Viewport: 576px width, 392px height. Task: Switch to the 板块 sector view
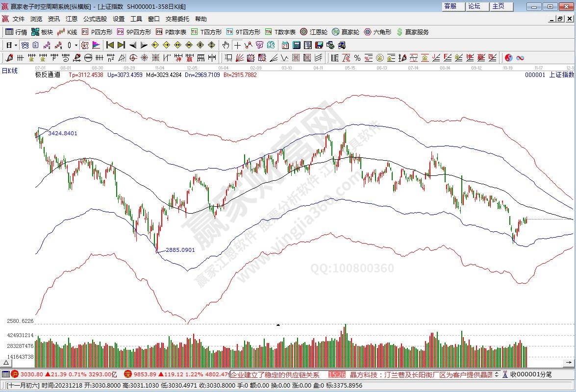pos(42,32)
